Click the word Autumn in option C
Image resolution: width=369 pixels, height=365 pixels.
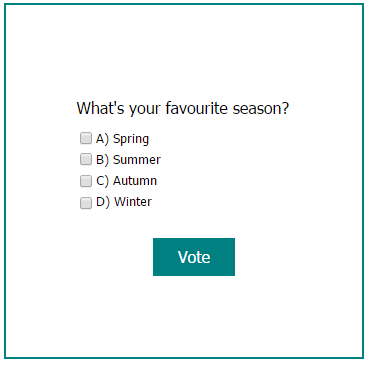[135, 181]
